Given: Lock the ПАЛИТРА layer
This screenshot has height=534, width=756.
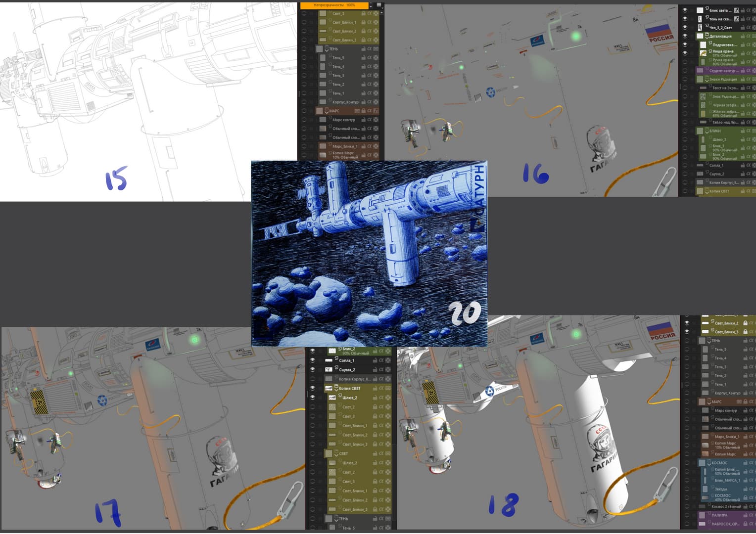Looking at the screenshot, I should click(x=745, y=515).
